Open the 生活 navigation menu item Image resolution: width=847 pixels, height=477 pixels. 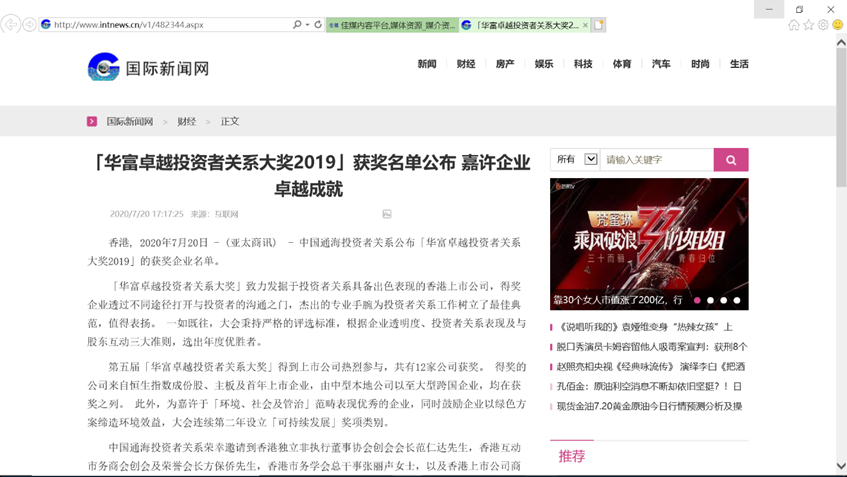(x=739, y=64)
